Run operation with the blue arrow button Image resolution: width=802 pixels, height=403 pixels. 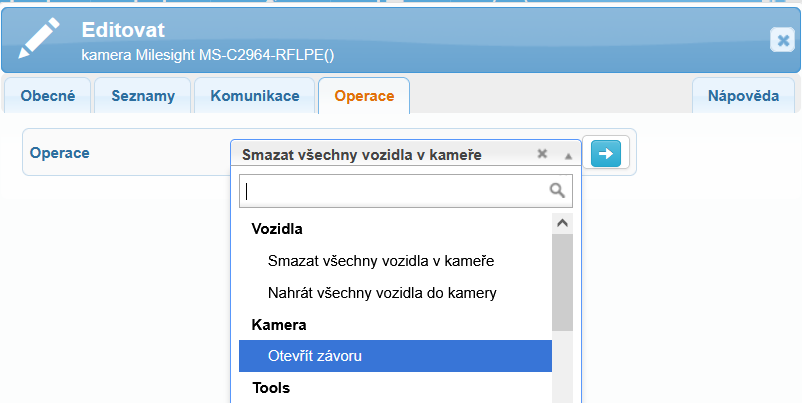coord(606,153)
